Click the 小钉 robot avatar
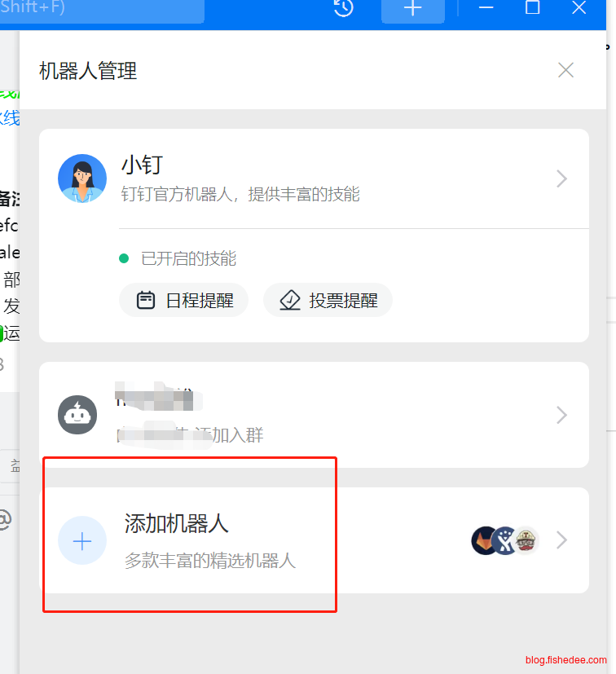Screen dimensions: 616x674 (x=82, y=178)
